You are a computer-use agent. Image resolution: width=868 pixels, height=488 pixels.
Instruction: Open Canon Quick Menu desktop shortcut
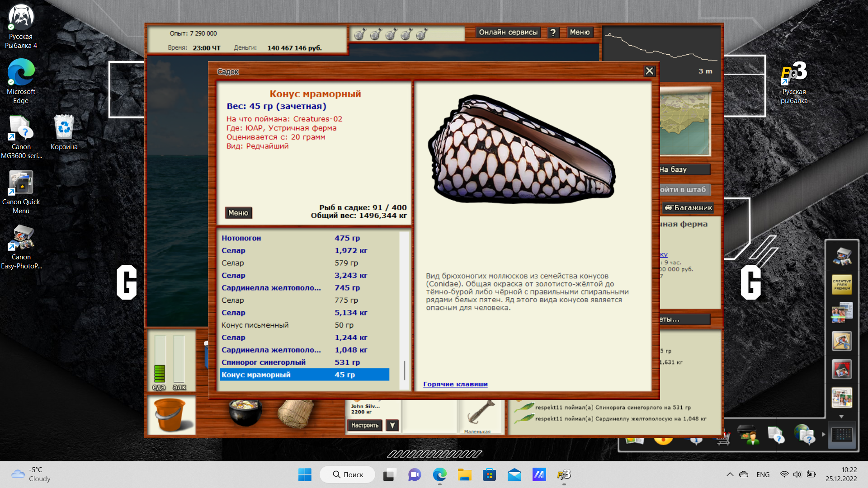(x=21, y=192)
